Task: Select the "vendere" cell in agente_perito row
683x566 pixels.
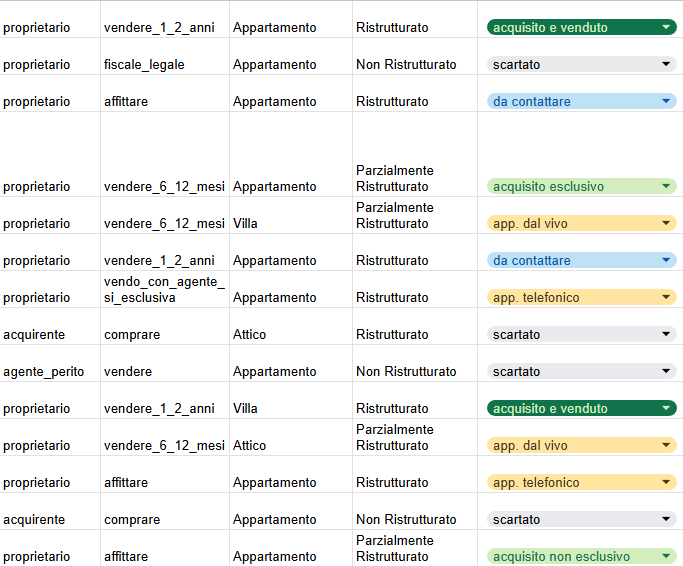Action: coord(128,372)
